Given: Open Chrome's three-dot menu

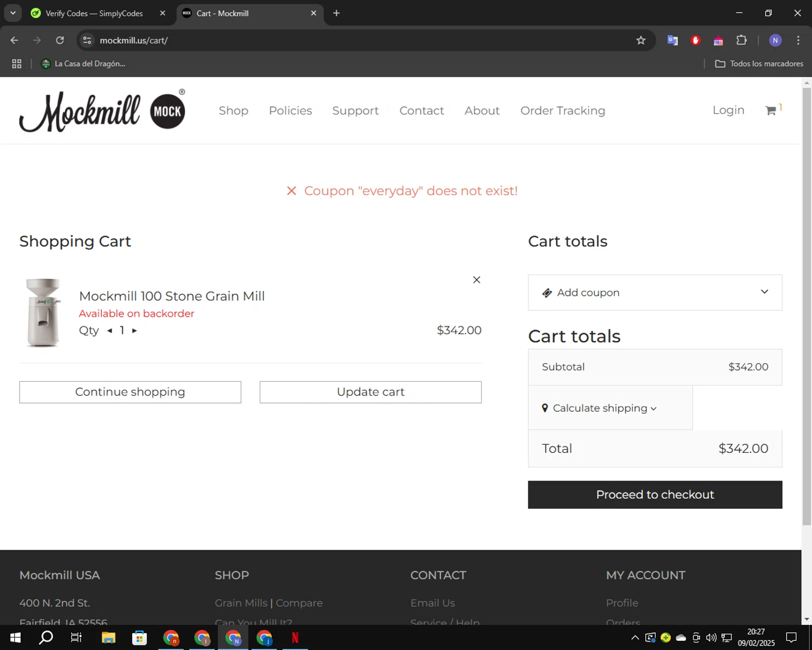Looking at the screenshot, I should click(798, 40).
